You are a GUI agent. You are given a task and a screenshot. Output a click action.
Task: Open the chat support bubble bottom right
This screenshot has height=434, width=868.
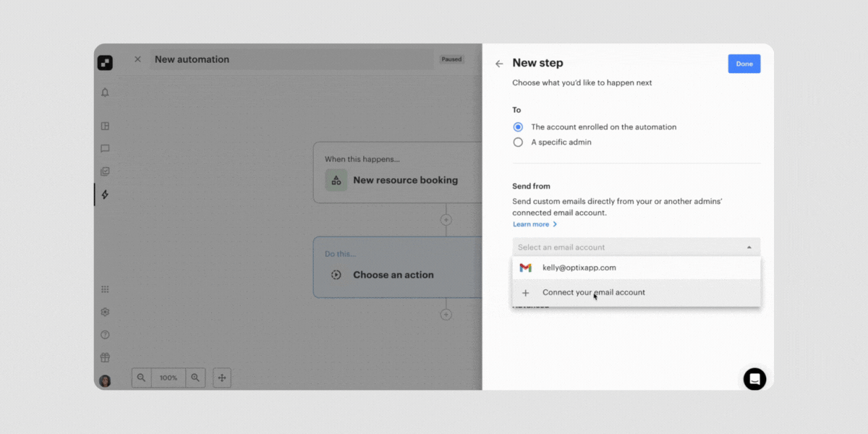tap(754, 379)
